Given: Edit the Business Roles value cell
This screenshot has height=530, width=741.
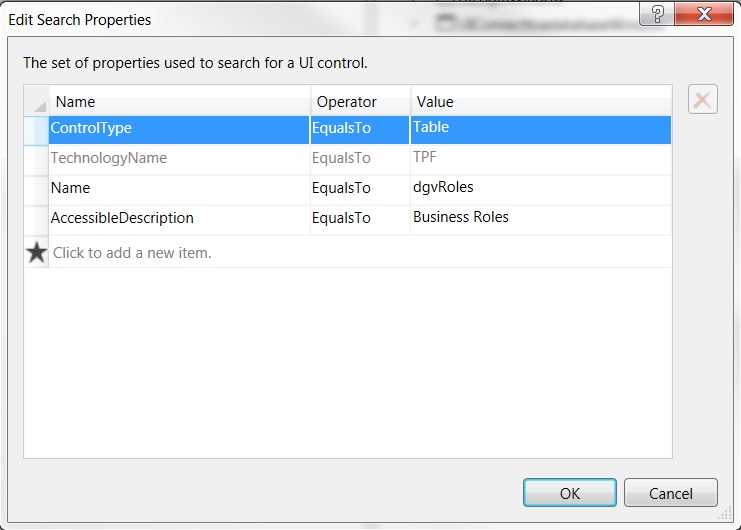Looking at the screenshot, I should pyautogui.click(x=540, y=219).
